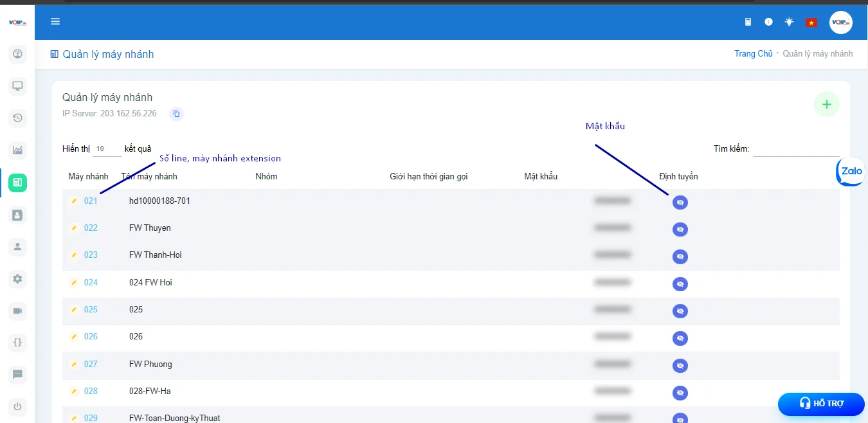Image resolution: width=868 pixels, height=423 pixels.
Task: Sort by Giới hạn thời gian gọi header
Action: point(428,177)
